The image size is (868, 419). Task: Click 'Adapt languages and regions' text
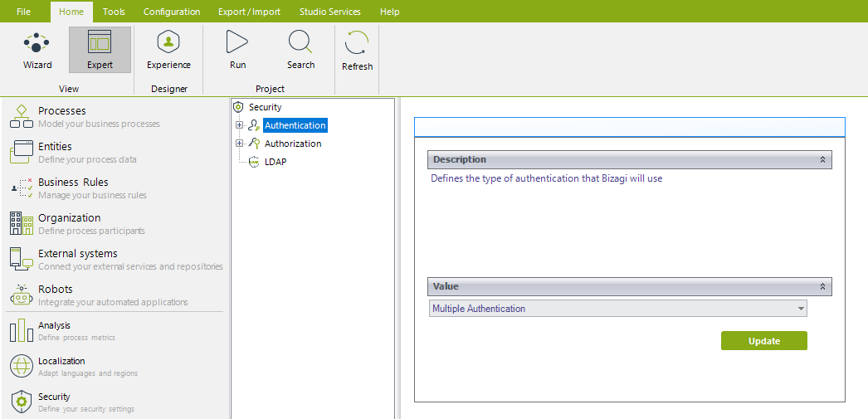pyautogui.click(x=88, y=373)
